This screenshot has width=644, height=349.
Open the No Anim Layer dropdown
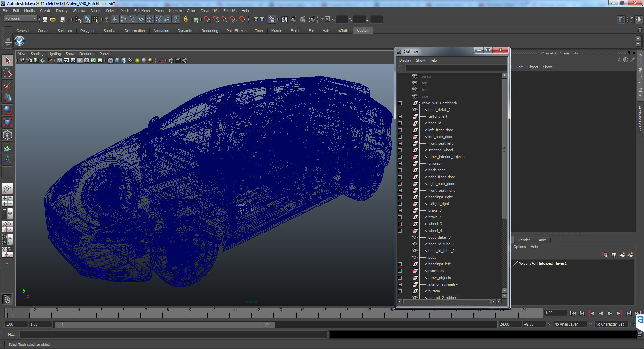point(570,324)
